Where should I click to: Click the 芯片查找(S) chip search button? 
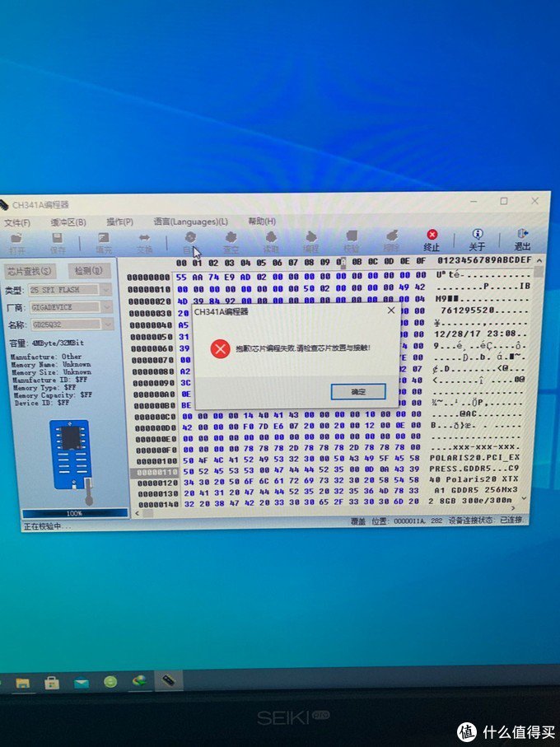[30, 271]
